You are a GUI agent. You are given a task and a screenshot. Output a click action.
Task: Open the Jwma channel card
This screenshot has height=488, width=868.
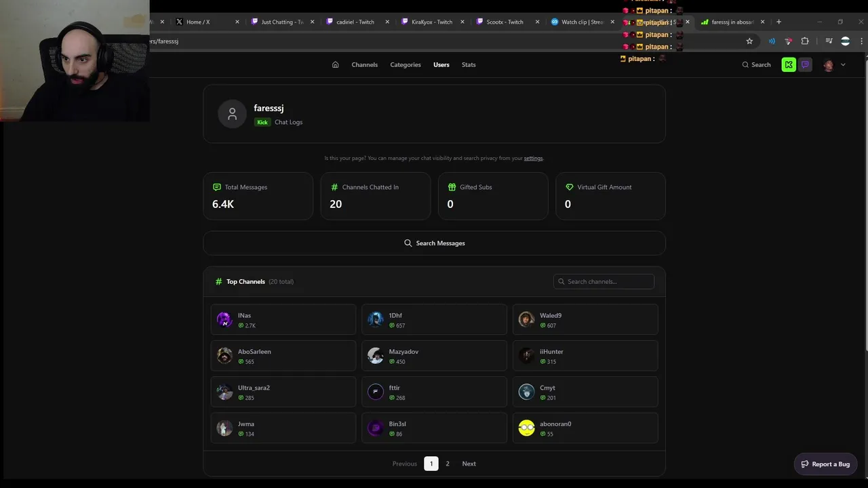283,428
